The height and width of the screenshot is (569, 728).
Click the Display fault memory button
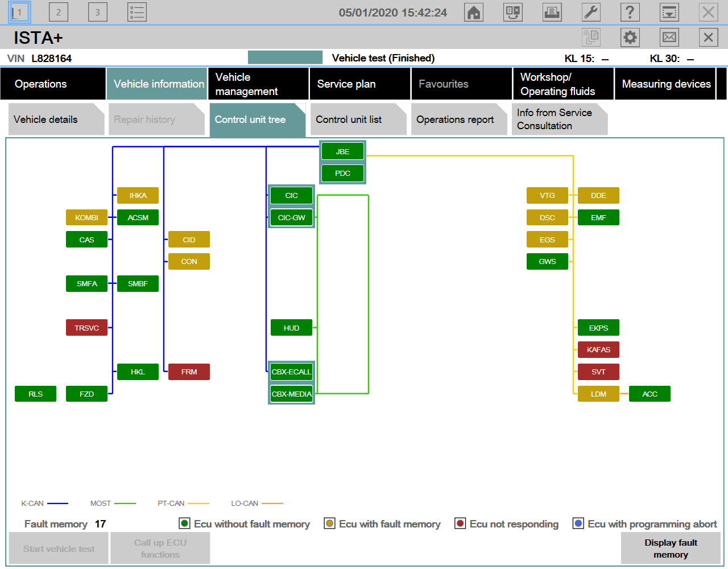(x=671, y=549)
